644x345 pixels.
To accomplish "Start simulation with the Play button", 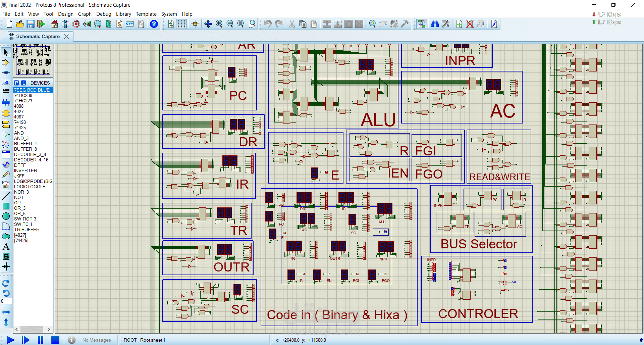I will coord(10,340).
